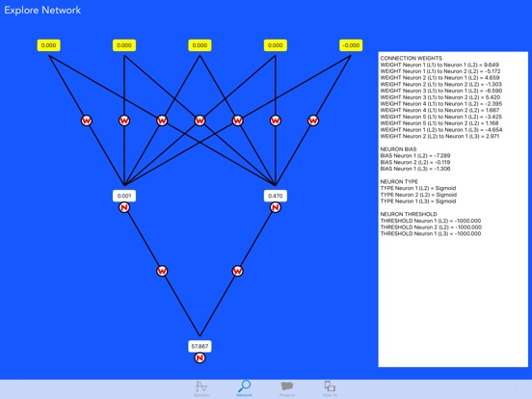Click the N icon under neuron value 0.470
The height and width of the screenshot is (399, 532).
276,207
